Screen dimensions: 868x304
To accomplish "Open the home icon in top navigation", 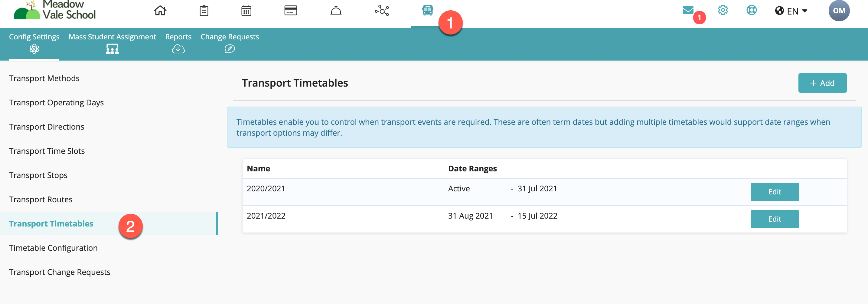I will [x=160, y=11].
